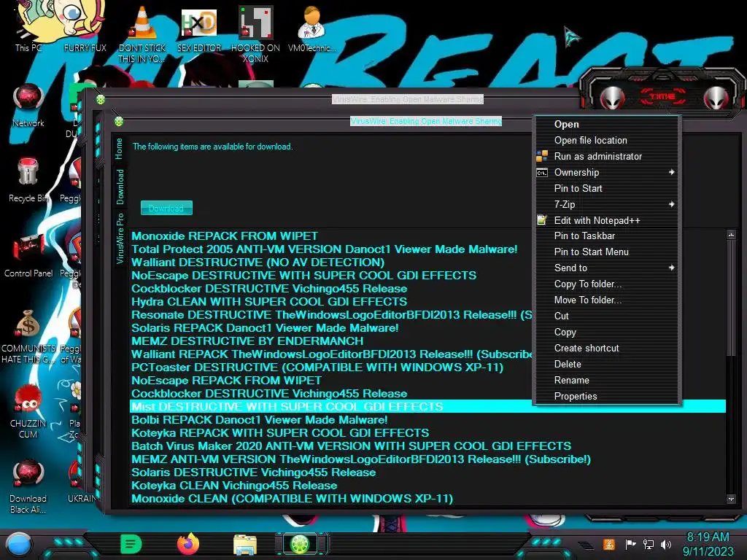Open File Explorer from the taskbar
Image resolution: width=747 pixels, height=560 pixels.
pyautogui.click(x=245, y=544)
